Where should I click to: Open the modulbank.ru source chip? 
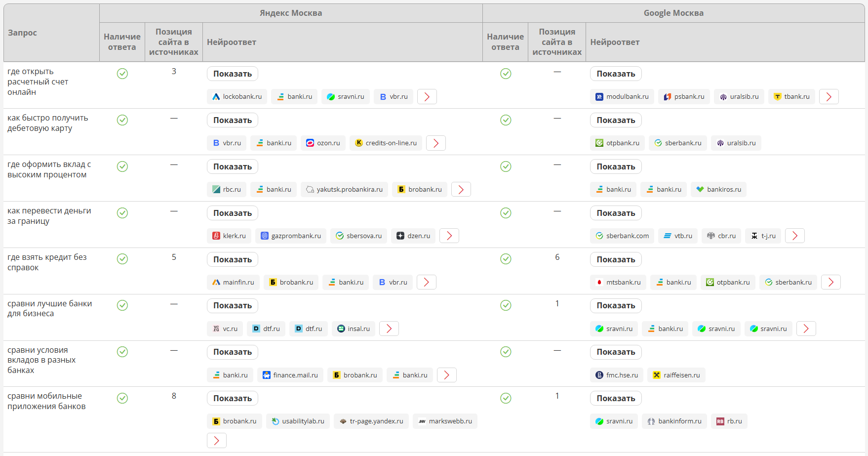622,97
